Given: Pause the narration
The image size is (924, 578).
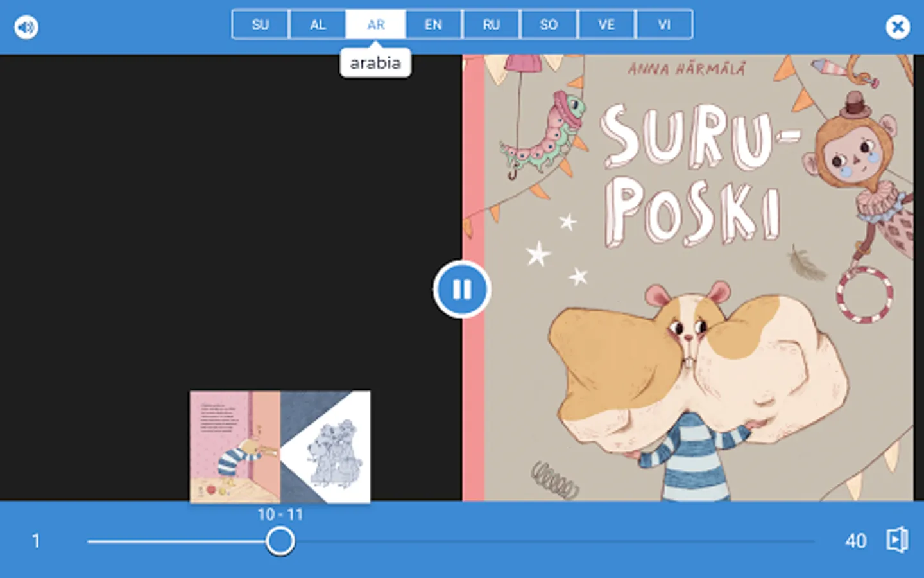Looking at the screenshot, I should (x=462, y=289).
